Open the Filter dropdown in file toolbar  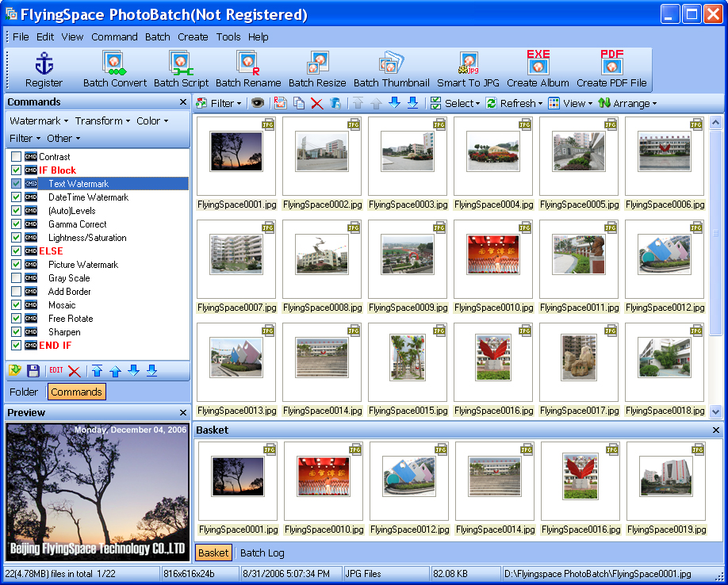click(x=219, y=103)
